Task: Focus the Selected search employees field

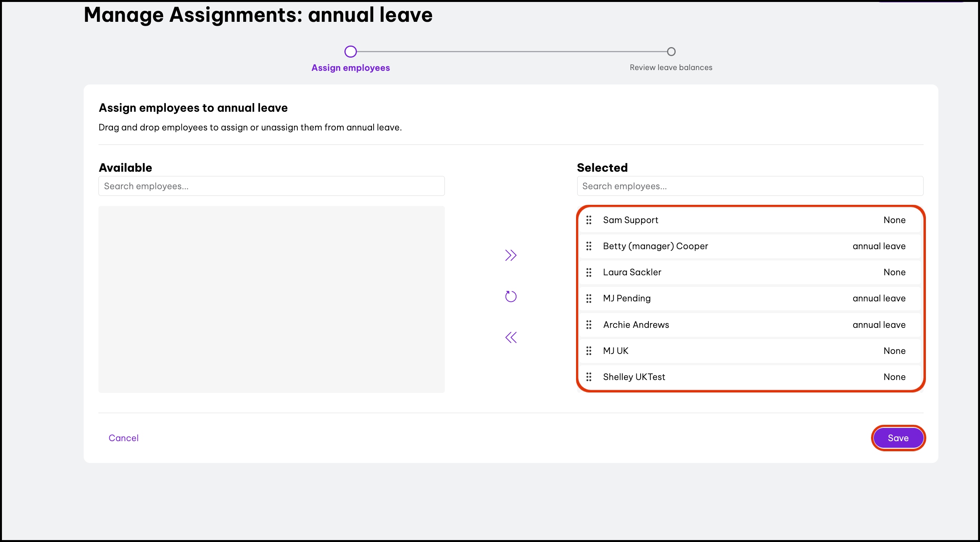Action: 750,186
